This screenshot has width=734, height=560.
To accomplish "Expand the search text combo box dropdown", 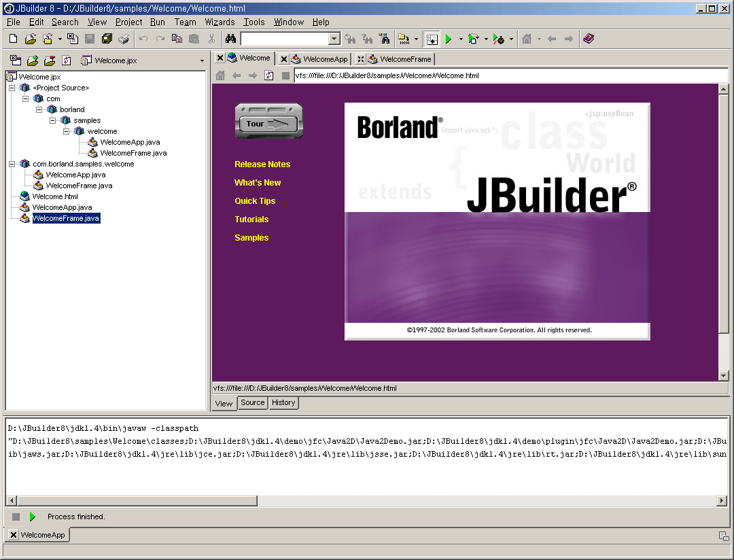I will click(334, 39).
